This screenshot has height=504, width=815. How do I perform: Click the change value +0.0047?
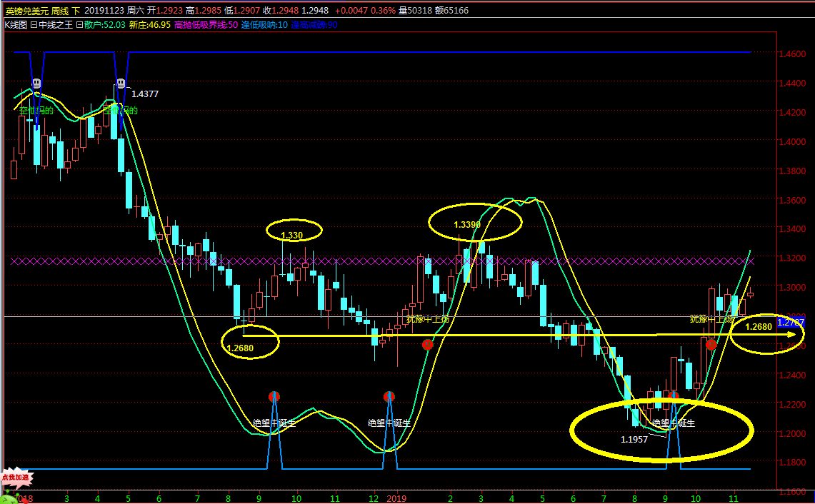351,11
